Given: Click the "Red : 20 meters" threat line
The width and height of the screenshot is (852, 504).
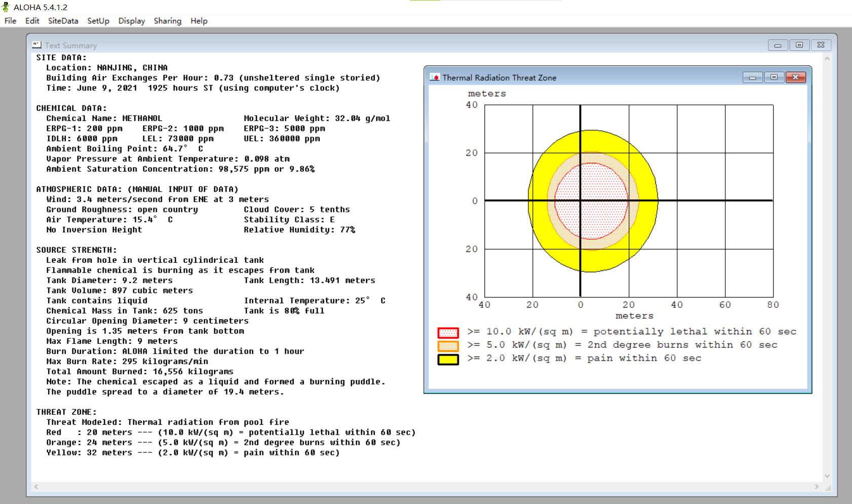Looking at the screenshot, I should [231, 433].
